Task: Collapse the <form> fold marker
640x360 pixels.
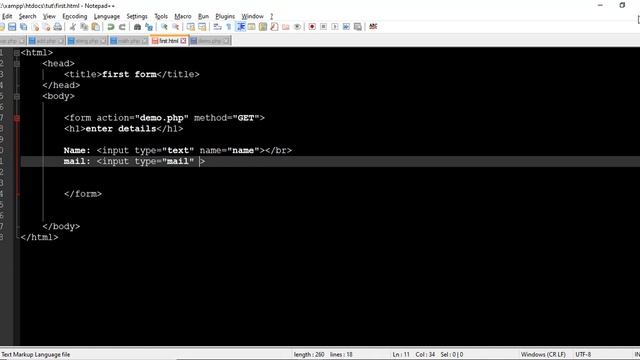Action: coord(17,118)
